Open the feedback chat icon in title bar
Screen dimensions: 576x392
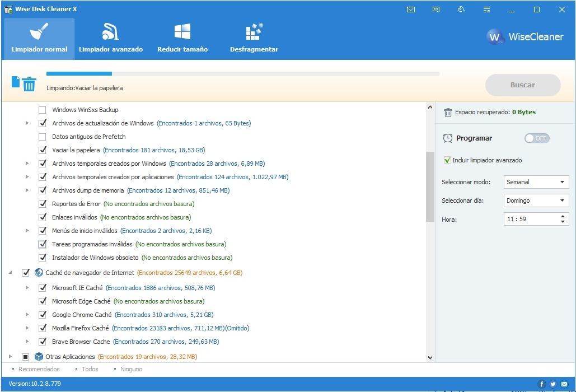[436, 10]
